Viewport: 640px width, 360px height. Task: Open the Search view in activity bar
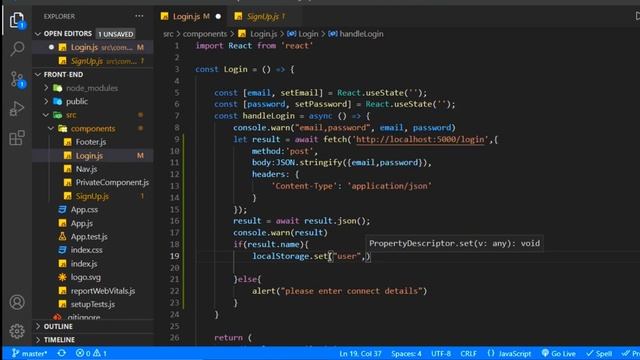click(17, 49)
